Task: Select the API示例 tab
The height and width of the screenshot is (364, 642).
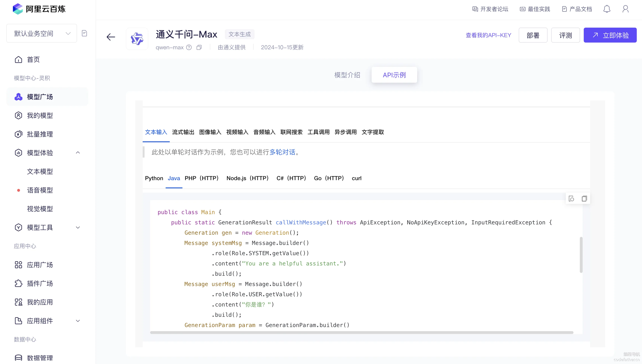Action: [x=394, y=75]
